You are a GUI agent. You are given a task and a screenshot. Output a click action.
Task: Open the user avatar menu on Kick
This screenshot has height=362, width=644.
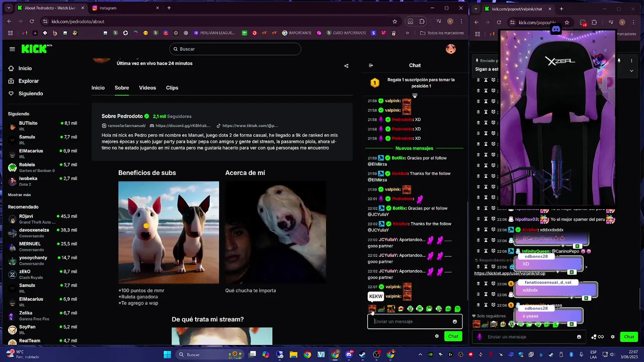pos(450,49)
